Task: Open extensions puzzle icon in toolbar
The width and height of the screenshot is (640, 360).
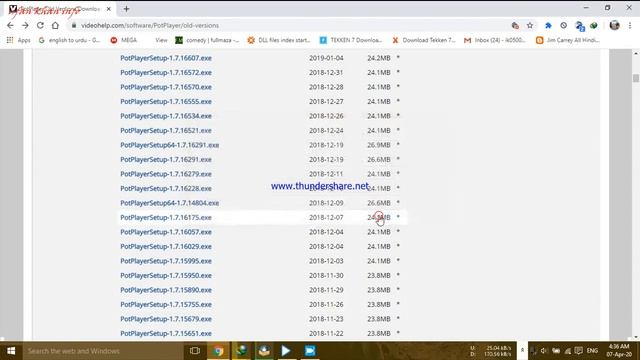Action: 548,25
